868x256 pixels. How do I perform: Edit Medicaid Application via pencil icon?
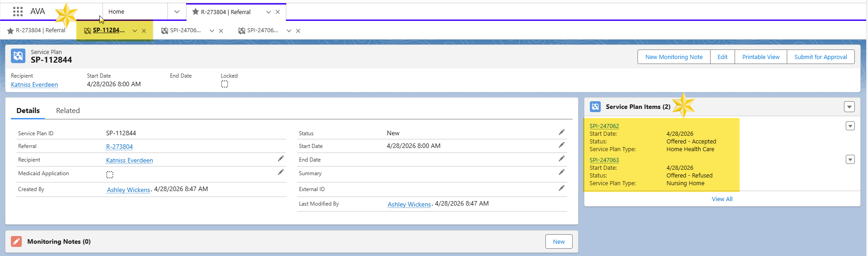click(x=281, y=172)
